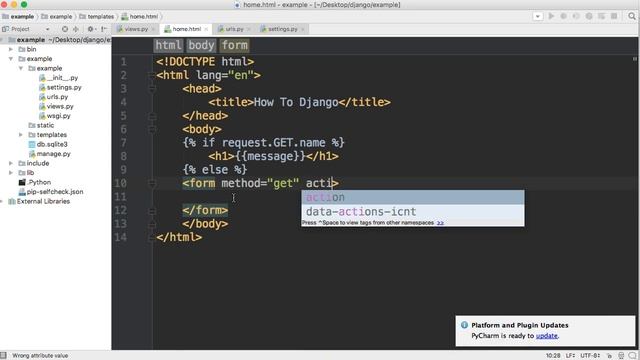Click the 'templates' breadcrumb in navigation bar
This screenshot has height=360, width=640.
point(97,16)
